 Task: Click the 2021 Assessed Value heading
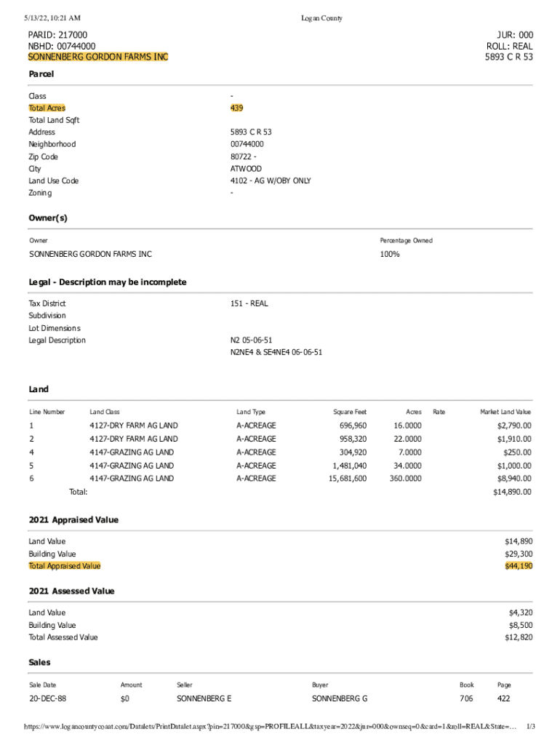pyautogui.click(x=71, y=591)
